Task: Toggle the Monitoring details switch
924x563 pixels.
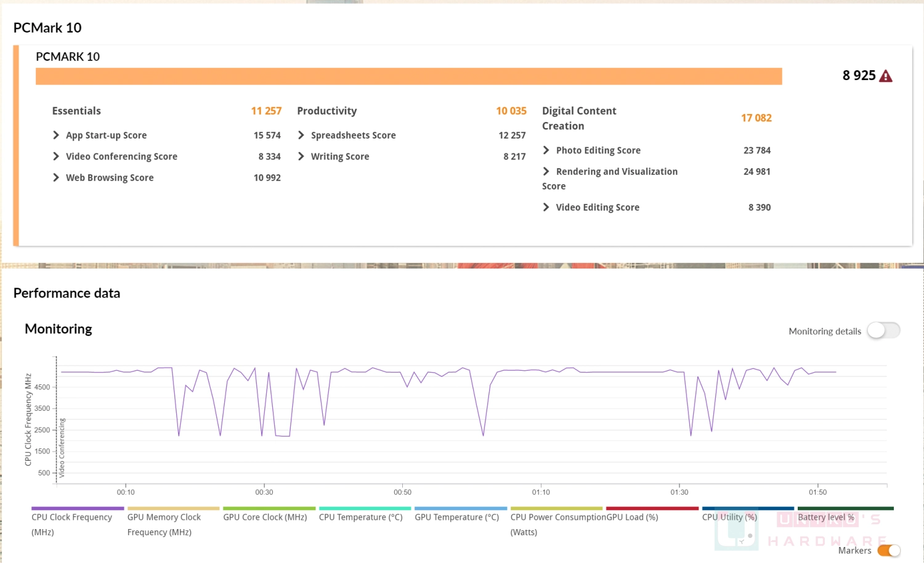Action: 883,331
